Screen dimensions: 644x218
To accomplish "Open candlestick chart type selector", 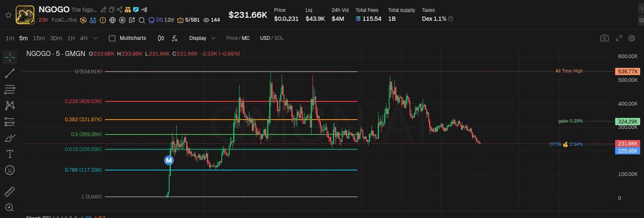I will click(x=161, y=38).
